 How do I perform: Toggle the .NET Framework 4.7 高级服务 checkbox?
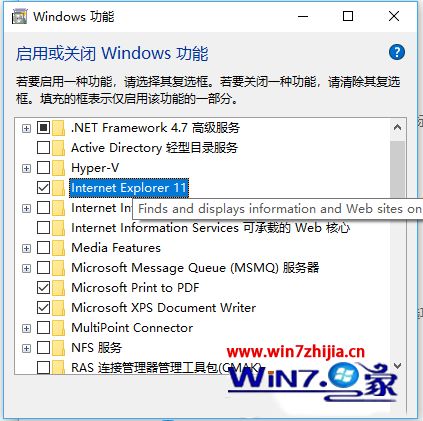(x=43, y=128)
